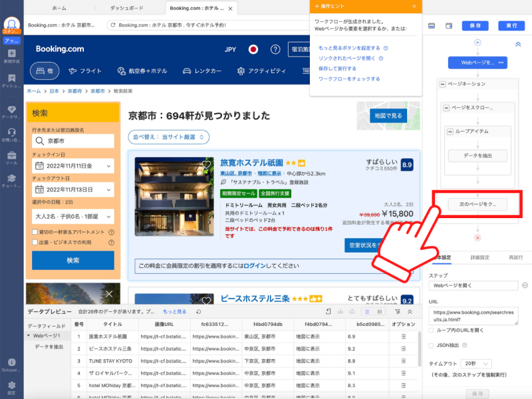
Task: Collapse the ページをスクロール workflow block
Action: [x=446, y=108]
